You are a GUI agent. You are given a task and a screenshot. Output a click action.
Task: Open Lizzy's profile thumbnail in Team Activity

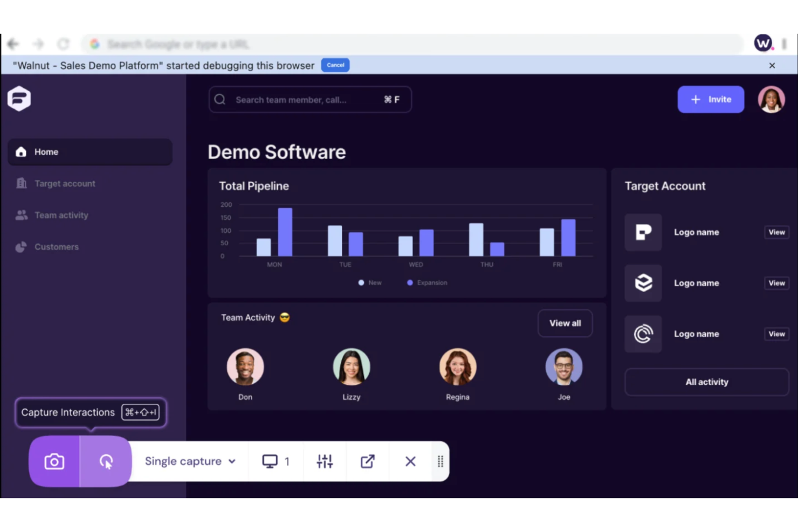pyautogui.click(x=351, y=367)
